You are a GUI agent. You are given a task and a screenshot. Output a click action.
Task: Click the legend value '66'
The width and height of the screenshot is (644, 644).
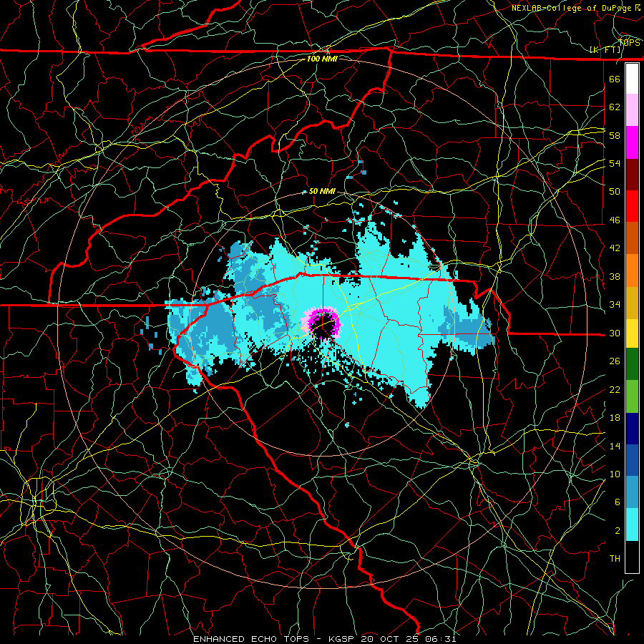[615, 79]
